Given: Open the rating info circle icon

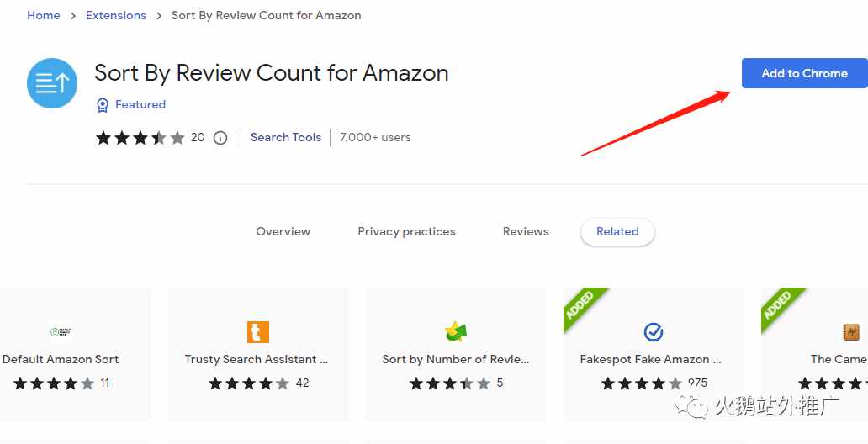Looking at the screenshot, I should pos(220,138).
